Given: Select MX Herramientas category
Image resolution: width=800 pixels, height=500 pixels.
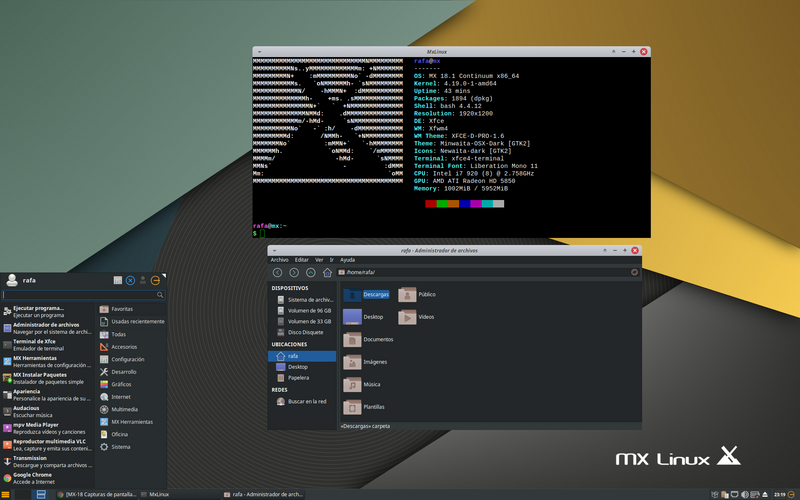Looking at the screenshot, I should [131, 422].
